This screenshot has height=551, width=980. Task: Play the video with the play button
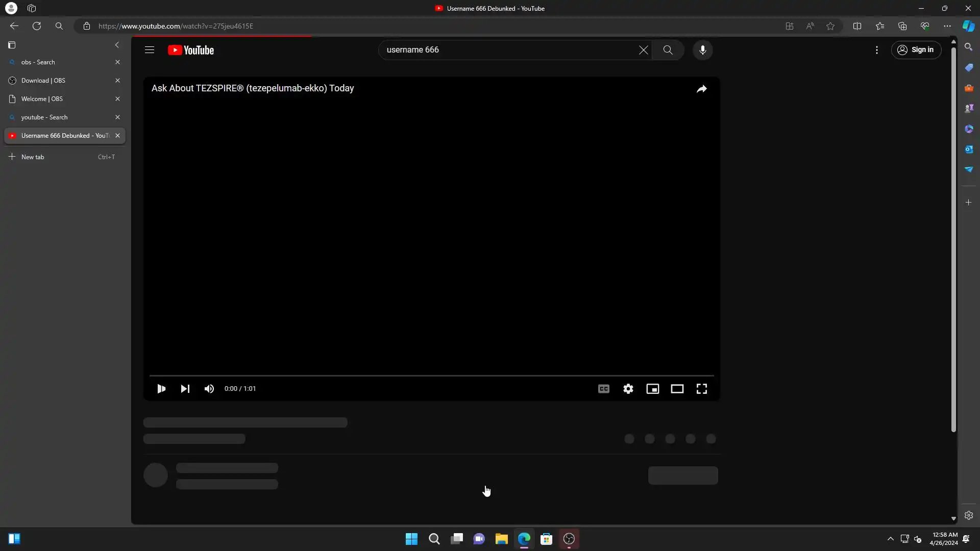point(161,389)
